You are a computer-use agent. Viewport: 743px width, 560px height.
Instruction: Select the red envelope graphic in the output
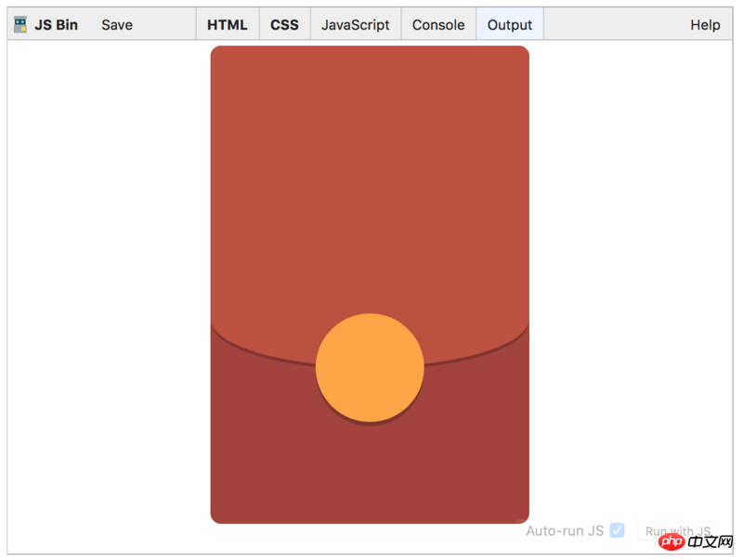point(370,279)
